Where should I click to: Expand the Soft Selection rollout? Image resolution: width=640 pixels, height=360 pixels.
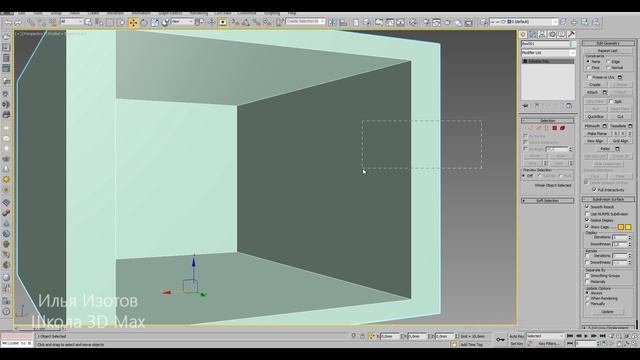547,201
